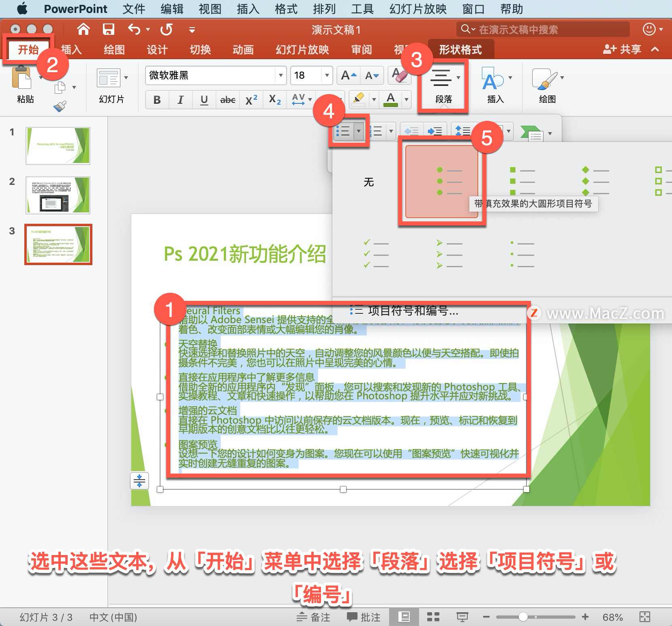Choose 无 bullet option
This screenshot has height=626, width=672.
point(368,182)
